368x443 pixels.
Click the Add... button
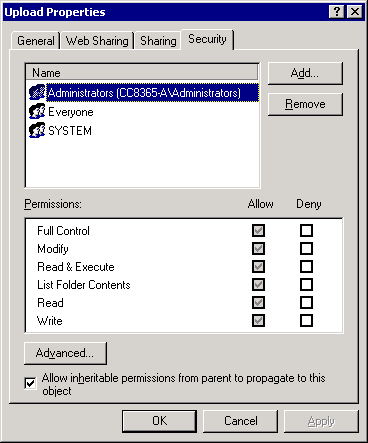click(x=305, y=73)
